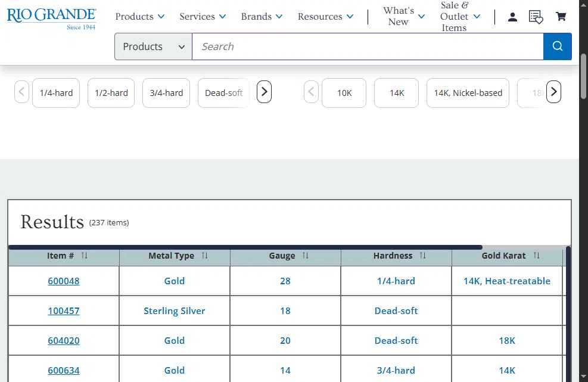Open the account profile icon

click(x=512, y=17)
